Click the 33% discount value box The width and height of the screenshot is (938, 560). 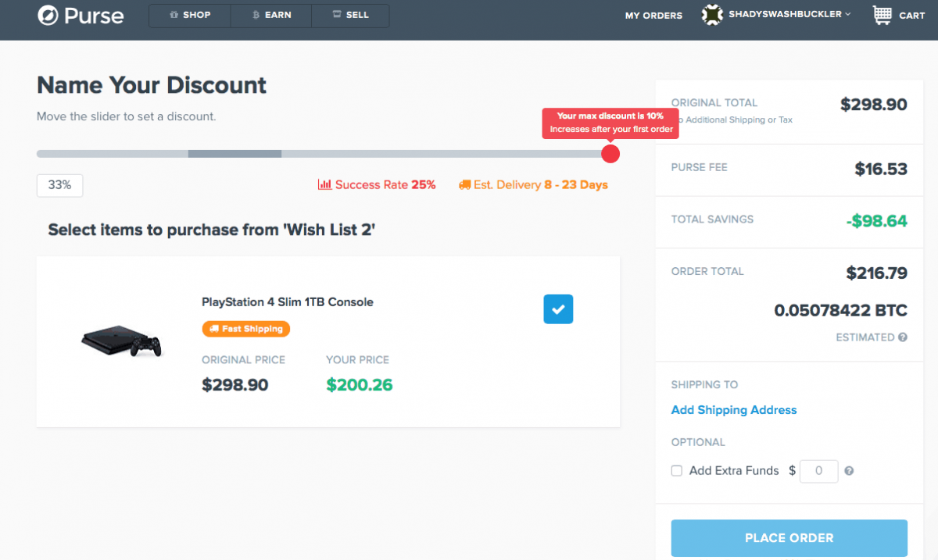coord(59,185)
